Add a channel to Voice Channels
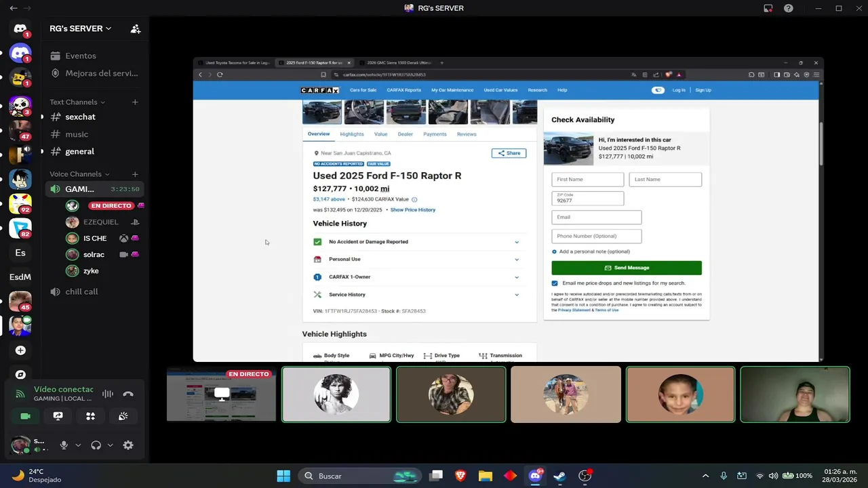Screen dimensions: 868x488 (x=135, y=174)
